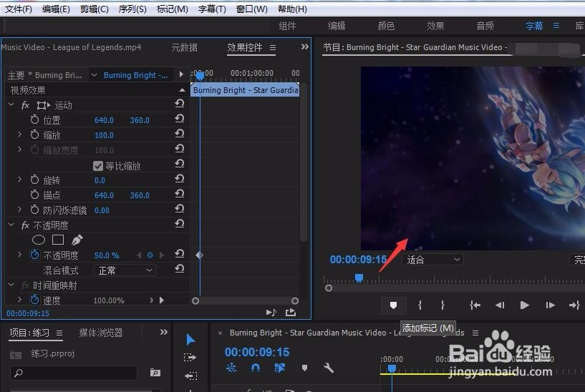
Task: Create a 4-point polygon mask
Action: click(58, 240)
